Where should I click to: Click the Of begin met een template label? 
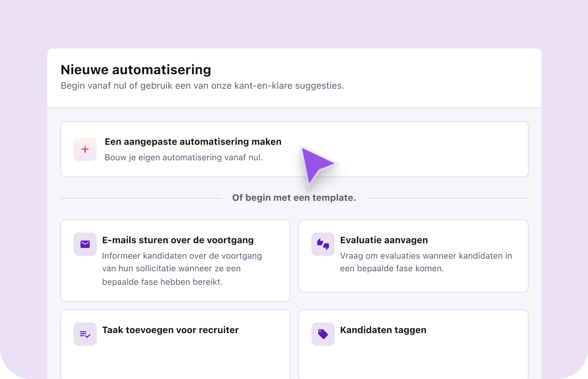click(294, 198)
